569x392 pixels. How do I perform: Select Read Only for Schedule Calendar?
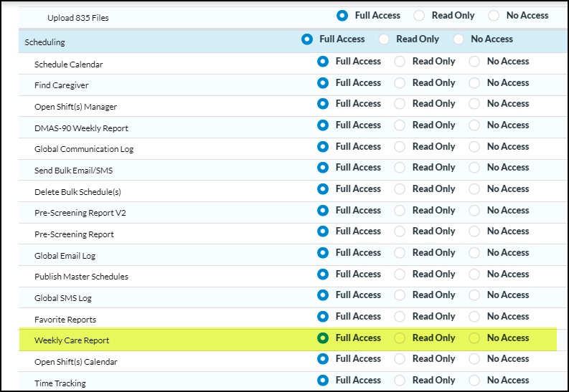(400, 62)
